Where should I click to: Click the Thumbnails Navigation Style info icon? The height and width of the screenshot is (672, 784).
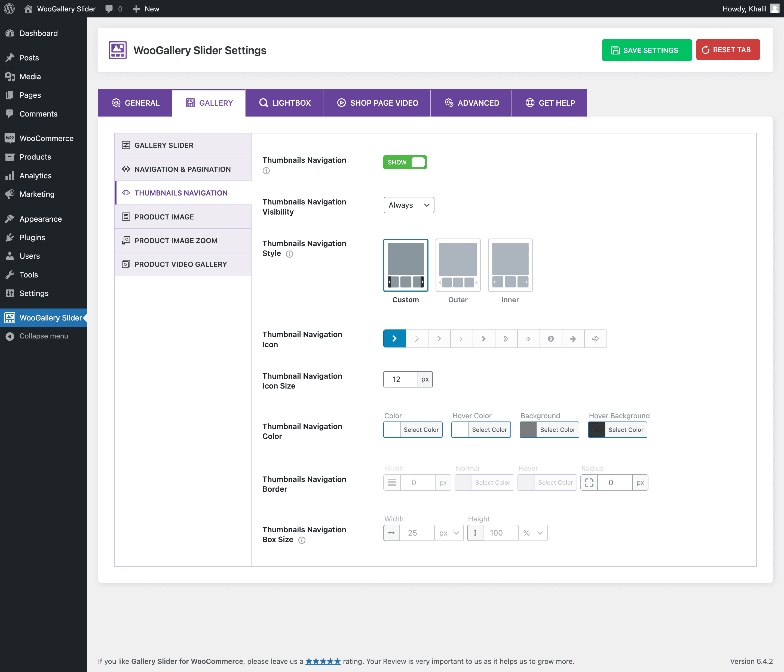click(289, 254)
